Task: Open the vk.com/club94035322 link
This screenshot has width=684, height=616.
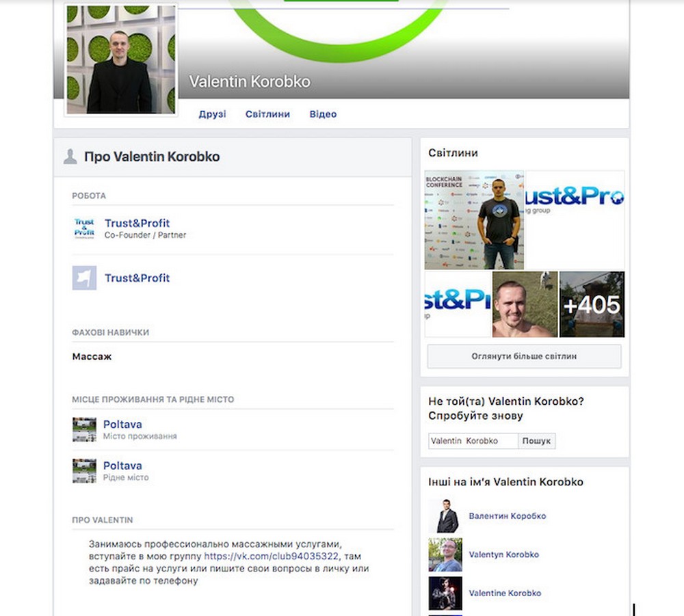Action: click(x=271, y=557)
